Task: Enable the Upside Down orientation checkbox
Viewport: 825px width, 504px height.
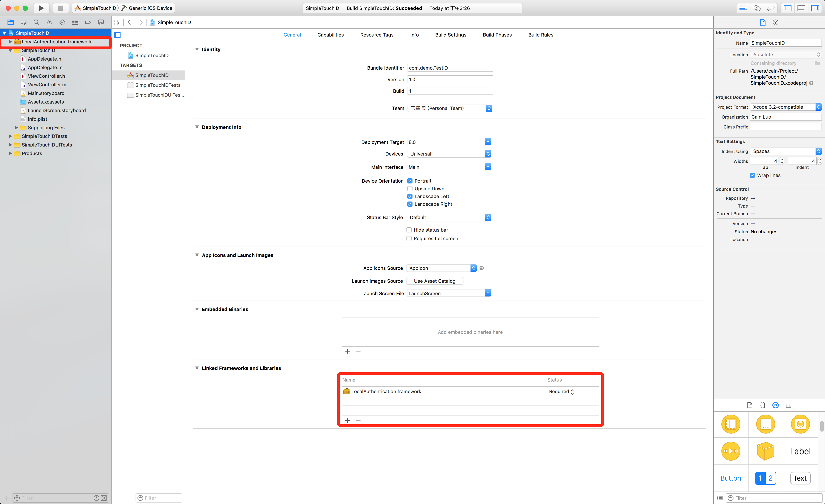Action: tap(410, 189)
